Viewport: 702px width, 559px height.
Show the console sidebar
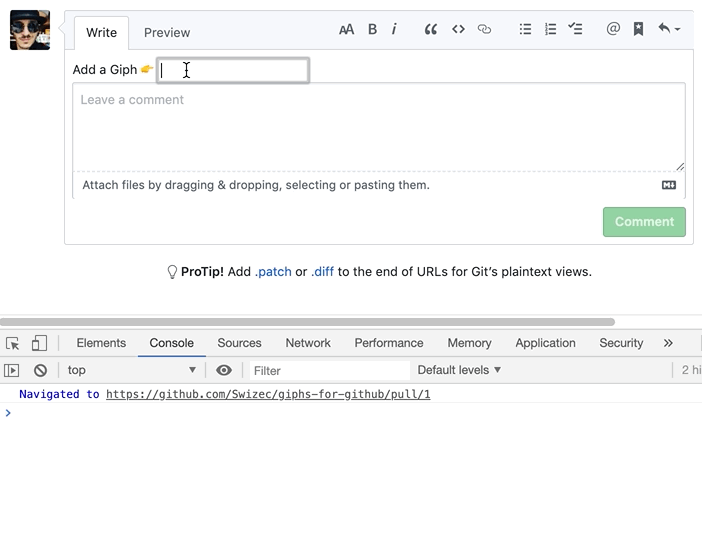tap(11, 370)
